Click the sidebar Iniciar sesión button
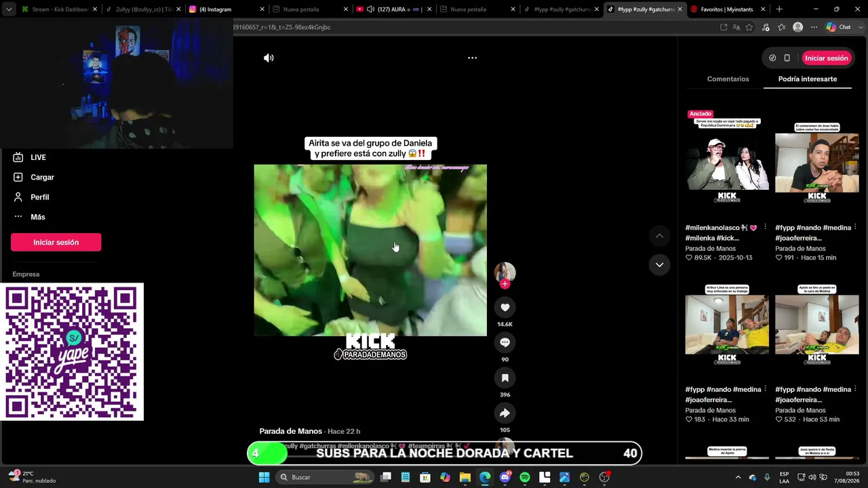The width and height of the screenshot is (868, 488). click(x=56, y=243)
